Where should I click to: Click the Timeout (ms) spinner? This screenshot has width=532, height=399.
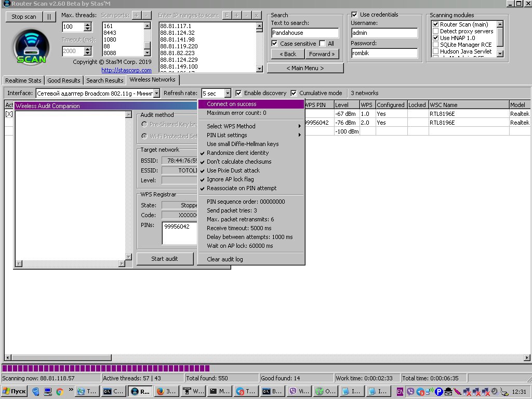tap(87, 51)
